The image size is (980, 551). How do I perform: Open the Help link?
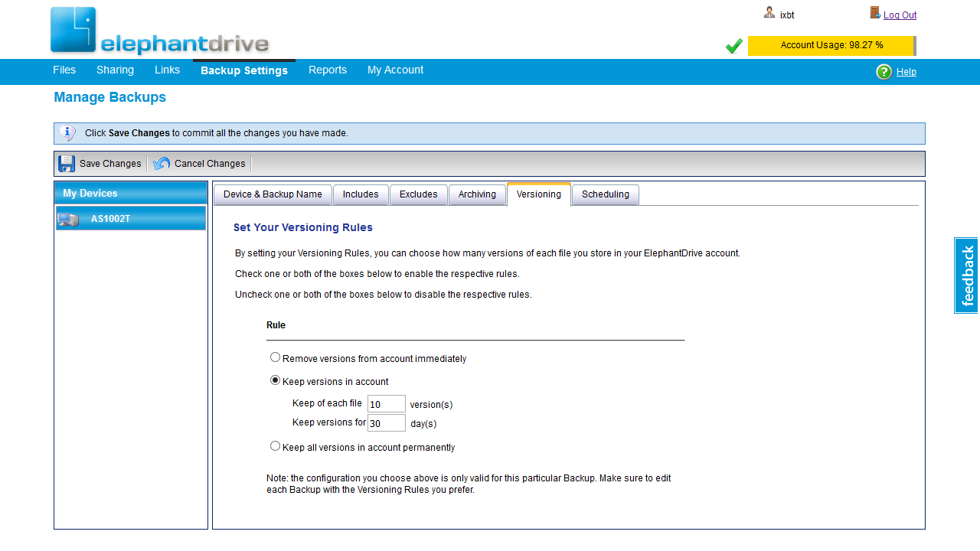[x=906, y=72]
